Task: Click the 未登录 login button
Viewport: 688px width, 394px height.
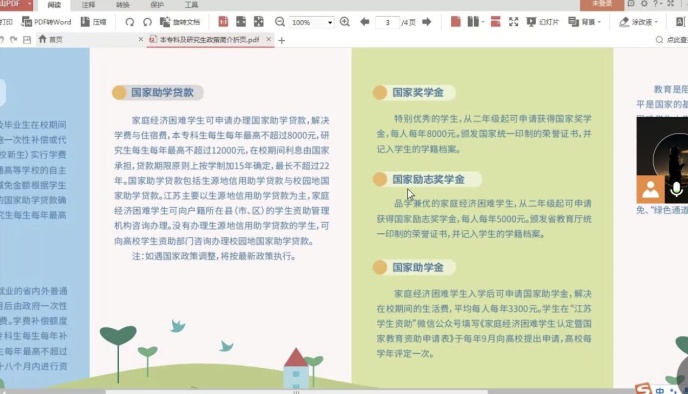Action: [x=602, y=4]
